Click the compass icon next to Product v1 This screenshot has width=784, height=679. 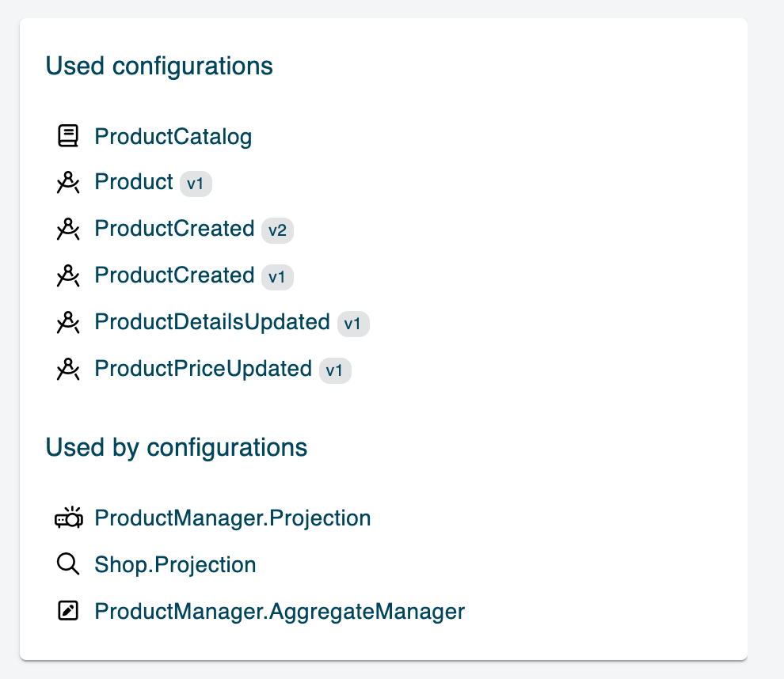pyautogui.click(x=69, y=183)
